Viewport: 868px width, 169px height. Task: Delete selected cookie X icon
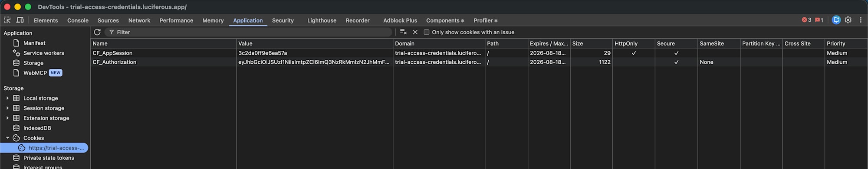tap(415, 32)
